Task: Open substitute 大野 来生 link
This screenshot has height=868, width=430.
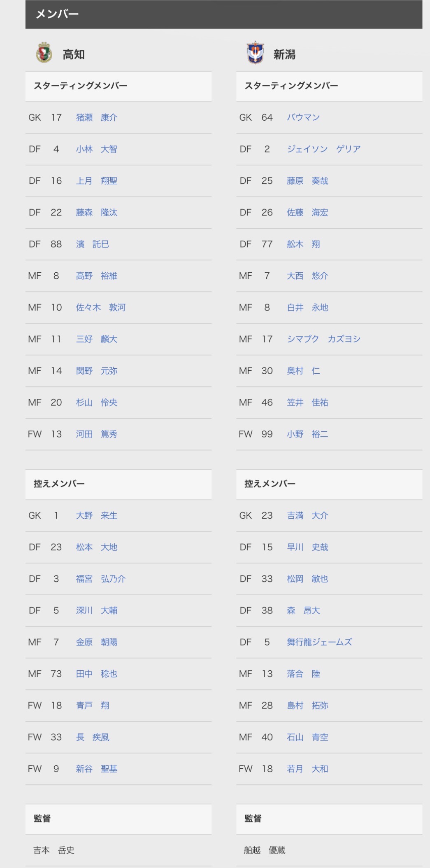Action: pos(97,515)
